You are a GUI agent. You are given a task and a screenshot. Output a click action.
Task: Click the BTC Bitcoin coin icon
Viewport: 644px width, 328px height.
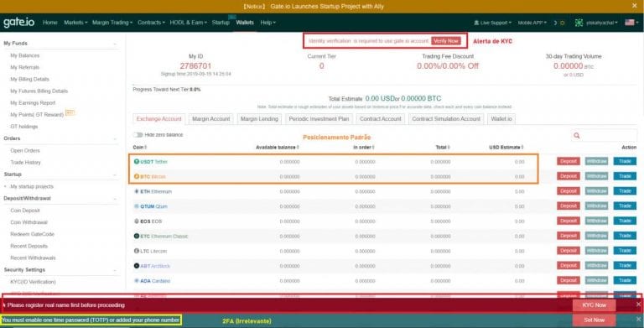[x=137, y=176]
